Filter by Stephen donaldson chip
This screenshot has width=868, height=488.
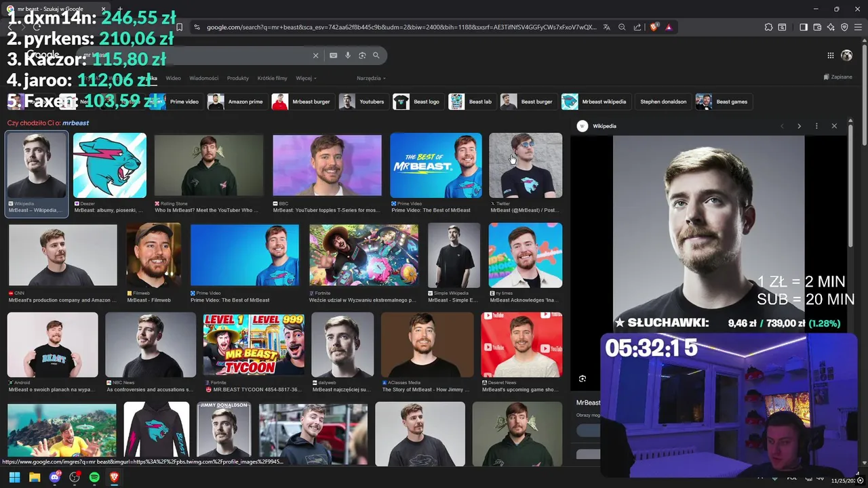coord(663,102)
